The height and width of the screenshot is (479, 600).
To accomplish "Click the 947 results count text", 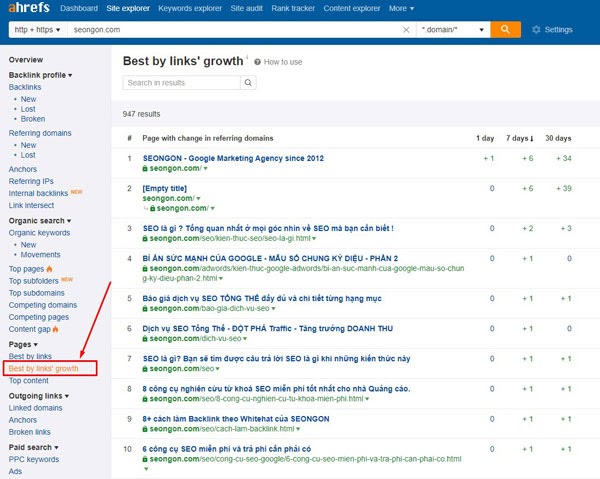I will click(141, 114).
